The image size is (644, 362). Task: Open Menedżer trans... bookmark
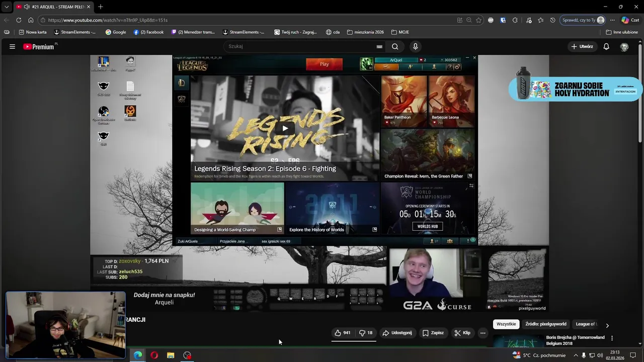click(193, 32)
